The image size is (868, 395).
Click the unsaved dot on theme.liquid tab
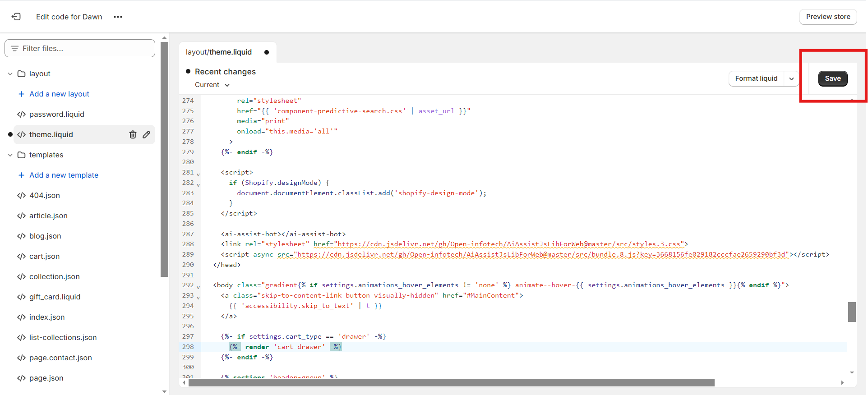267,52
